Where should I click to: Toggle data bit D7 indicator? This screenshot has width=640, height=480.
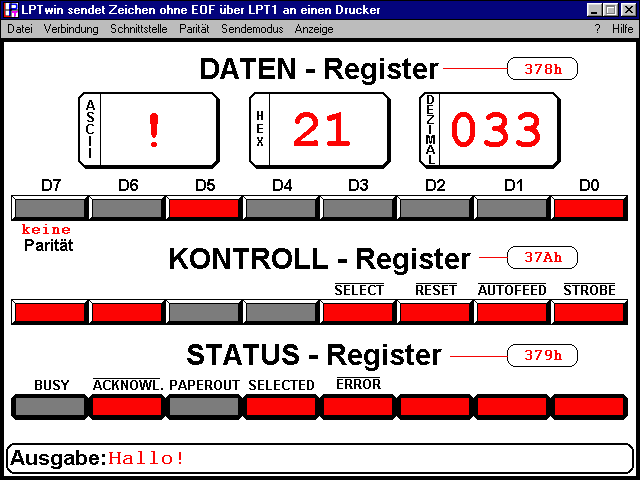pyautogui.click(x=49, y=208)
